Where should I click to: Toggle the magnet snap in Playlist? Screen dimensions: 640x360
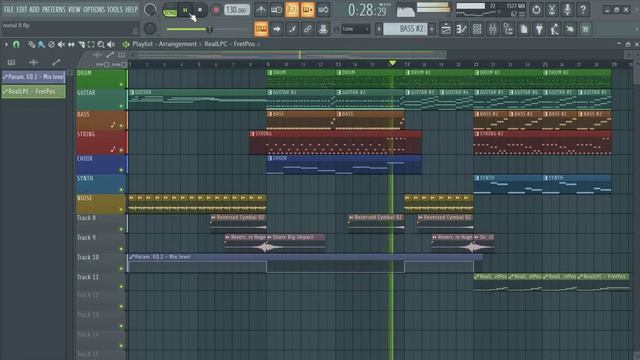pyautogui.click(x=16, y=44)
